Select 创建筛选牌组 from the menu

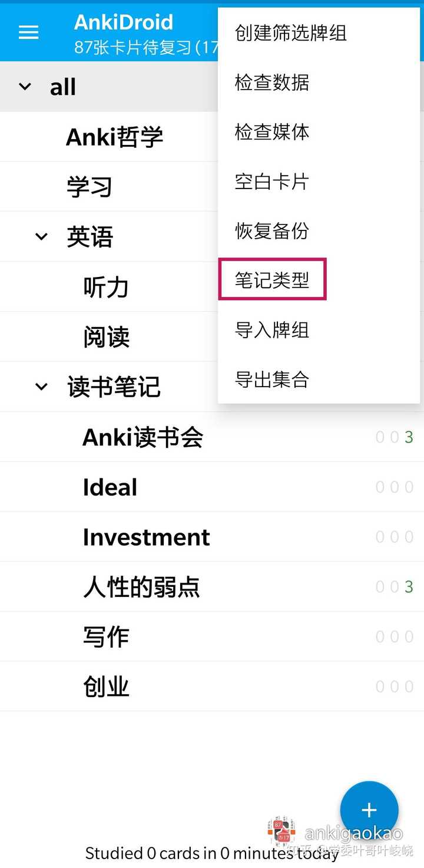(291, 33)
